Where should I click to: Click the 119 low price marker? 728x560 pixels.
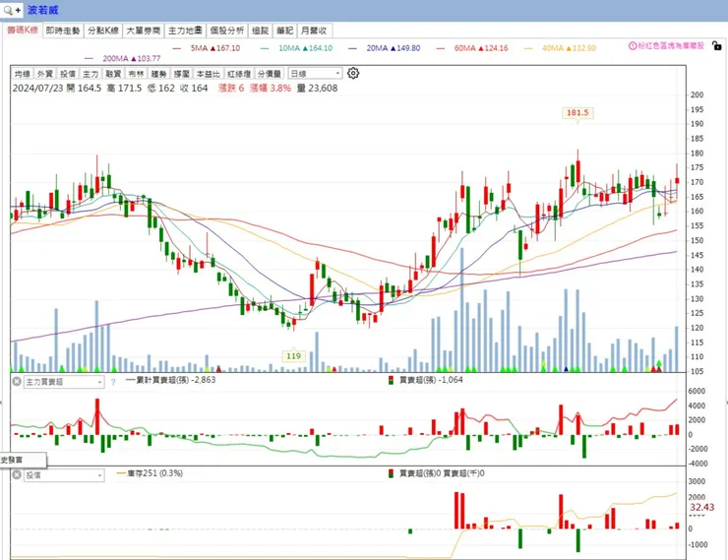(x=292, y=355)
